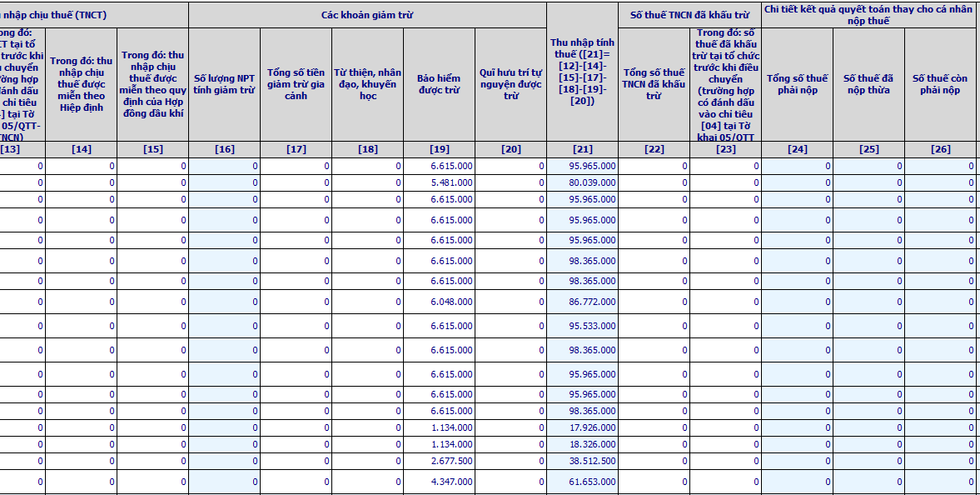Select the column index label [21]
Viewport: 980px width, 495px height.
pyautogui.click(x=583, y=149)
